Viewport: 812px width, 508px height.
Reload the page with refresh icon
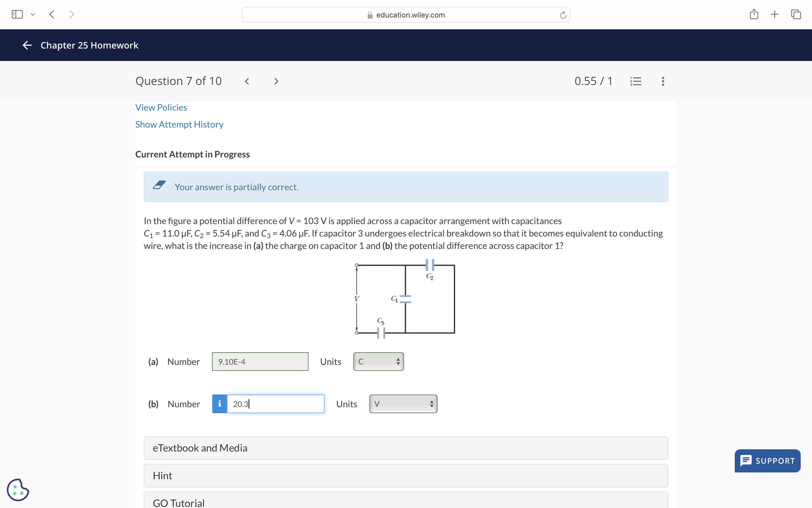click(563, 15)
